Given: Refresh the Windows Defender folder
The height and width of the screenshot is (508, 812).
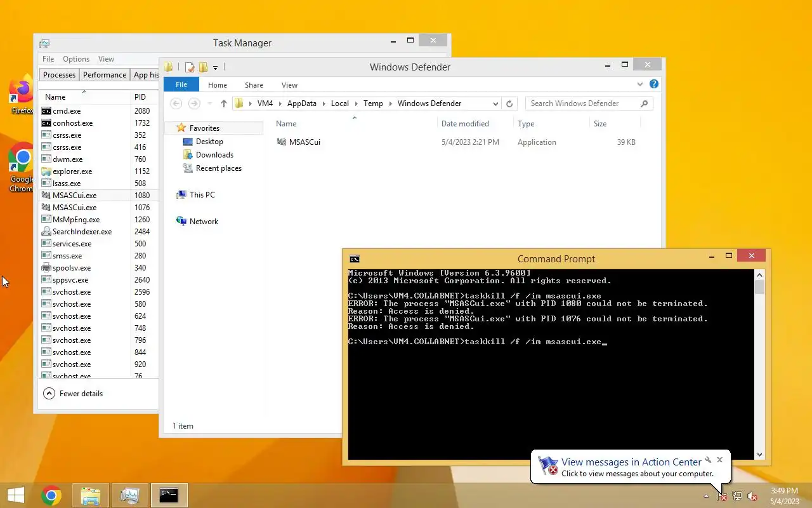Looking at the screenshot, I should point(509,104).
